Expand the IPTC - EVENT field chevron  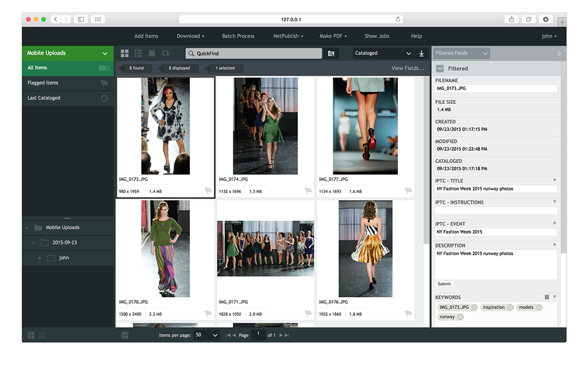pyautogui.click(x=554, y=223)
